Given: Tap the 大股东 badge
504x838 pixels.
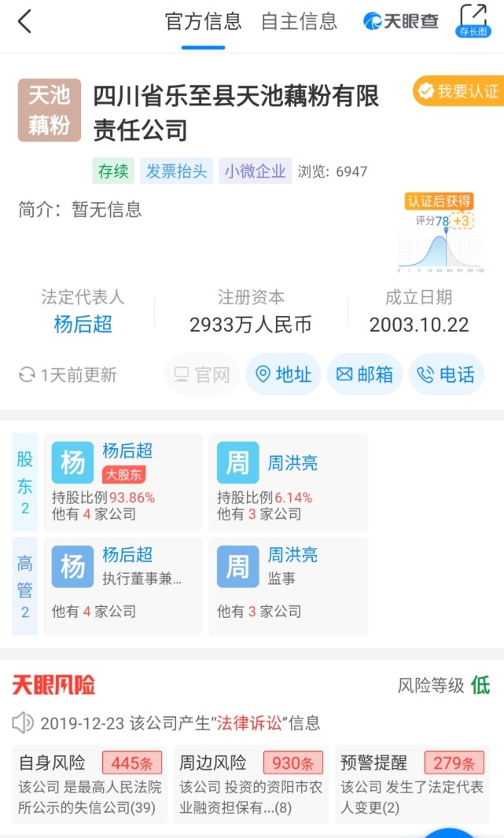Looking at the screenshot, I should (x=124, y=474).
